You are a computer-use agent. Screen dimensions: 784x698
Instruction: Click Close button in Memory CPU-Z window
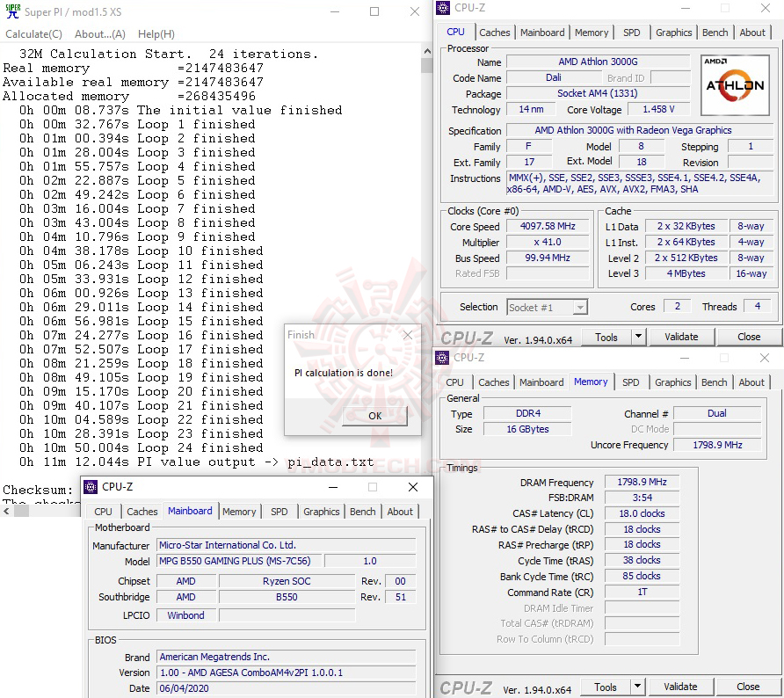[747, 687]
